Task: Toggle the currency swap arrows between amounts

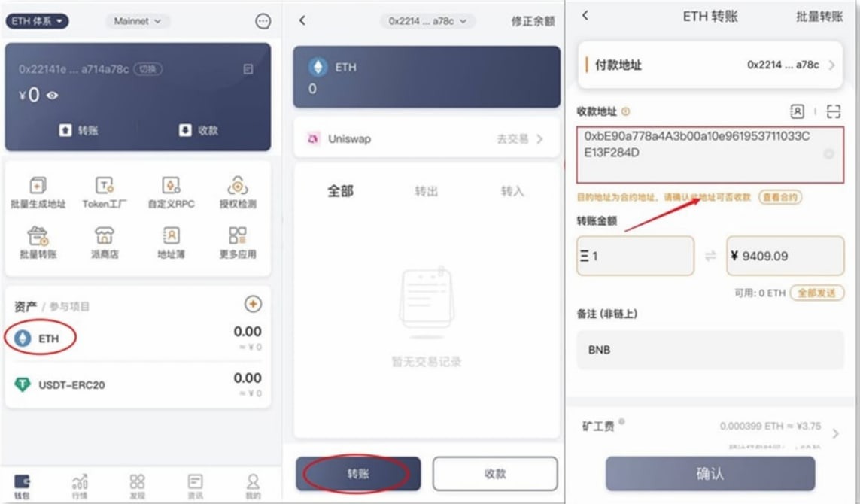Action: tap(710, 256)
